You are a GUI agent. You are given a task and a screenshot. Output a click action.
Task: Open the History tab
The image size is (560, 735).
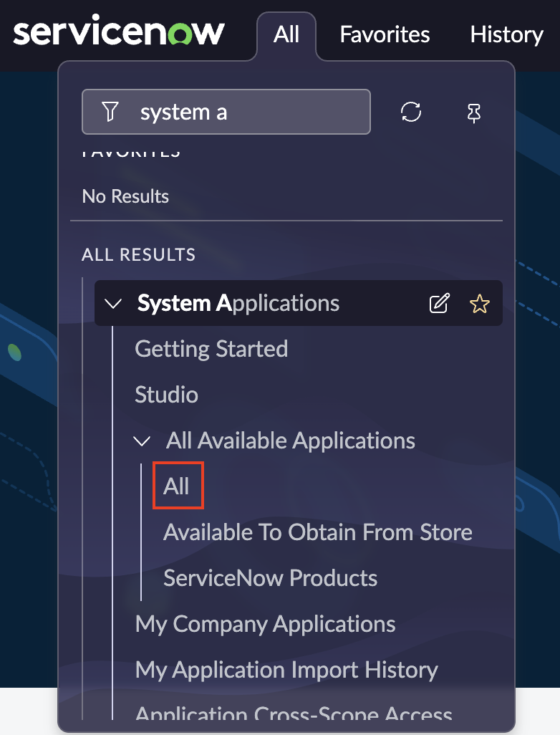coord(506,34)
